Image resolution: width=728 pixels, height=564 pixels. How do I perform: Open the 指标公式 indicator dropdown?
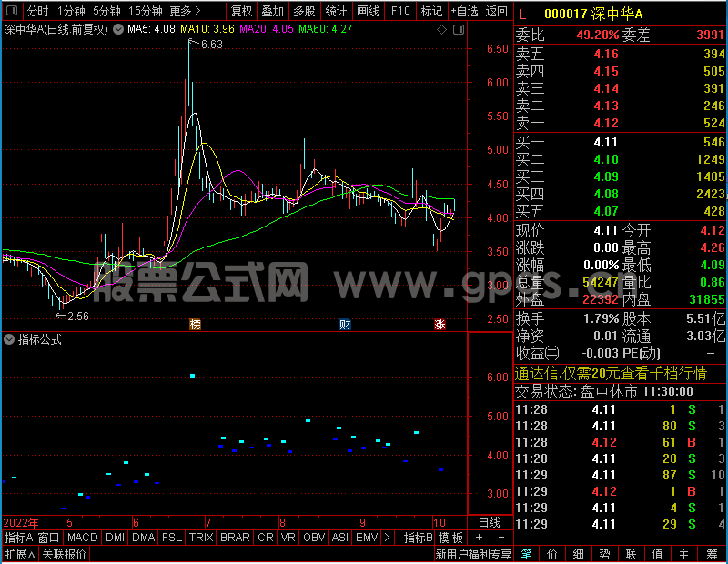pyautogui.click(x=9, y=340)
